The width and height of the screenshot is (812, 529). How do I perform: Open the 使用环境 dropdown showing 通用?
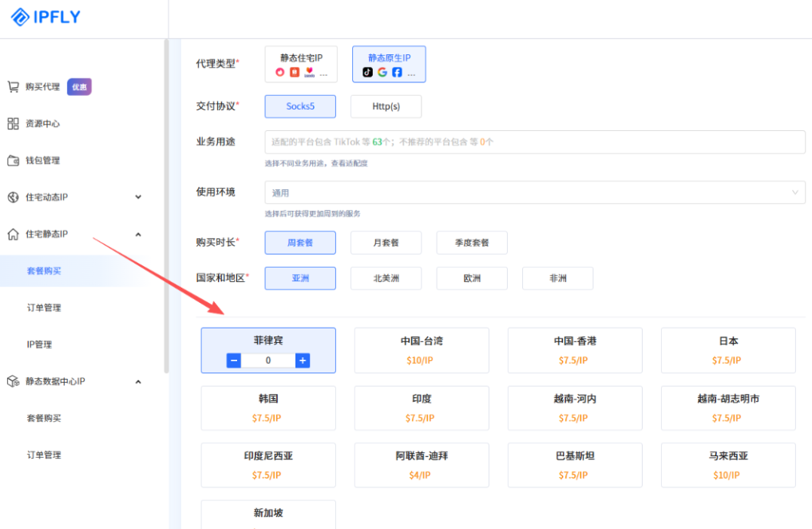(533, 192)
